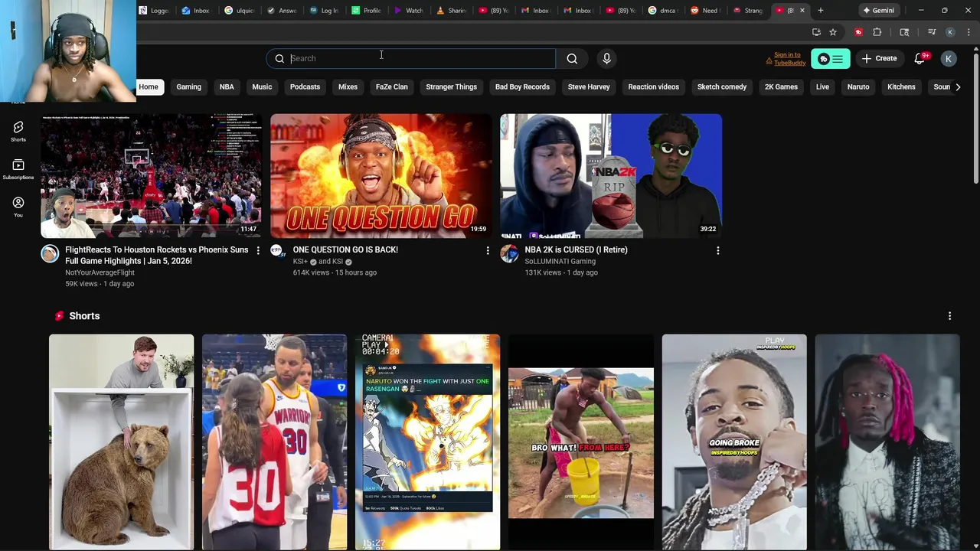Open the YouTube account avatar K
The height and width of the screenshot is (551, 980).
948,58
